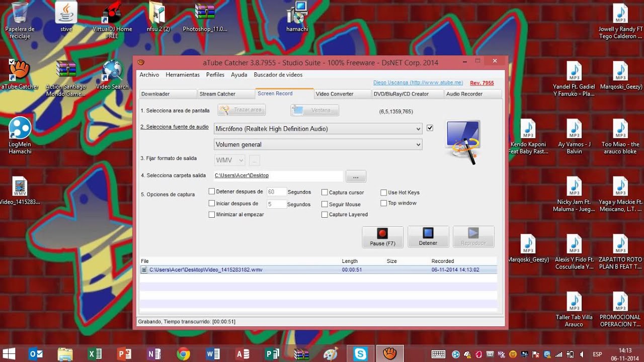The height and width of the screenshot is (362, 644).
Task: Enable Seguir Mouse checkbox
Action: coord(325,205)
